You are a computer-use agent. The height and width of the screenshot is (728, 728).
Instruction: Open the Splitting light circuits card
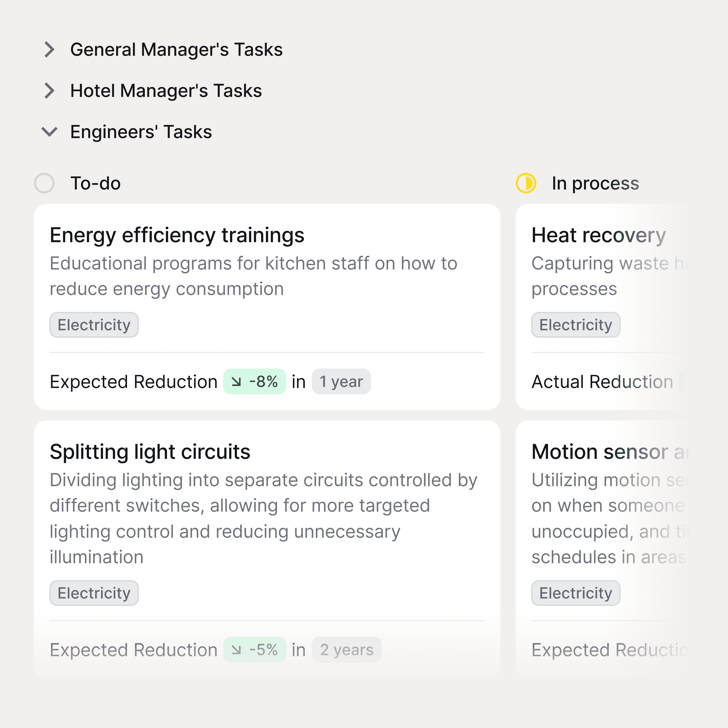click(x=267, y=549)
